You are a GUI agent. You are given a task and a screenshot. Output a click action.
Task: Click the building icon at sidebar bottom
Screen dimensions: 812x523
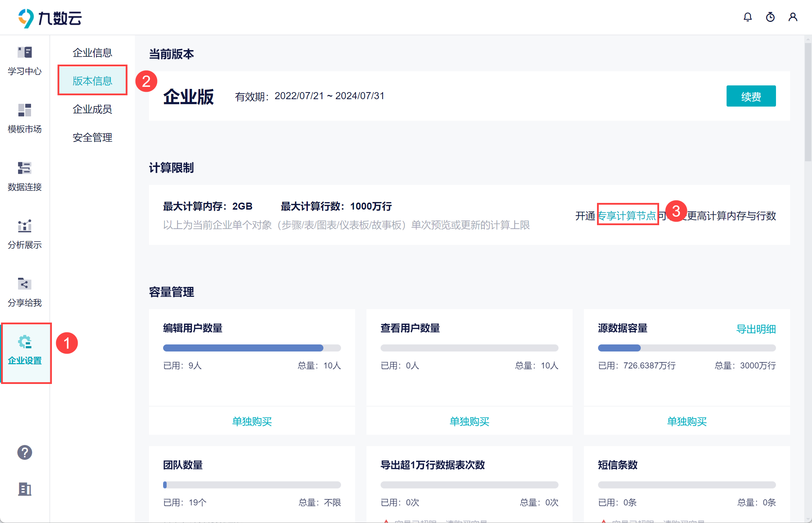[x=25, y=489]
